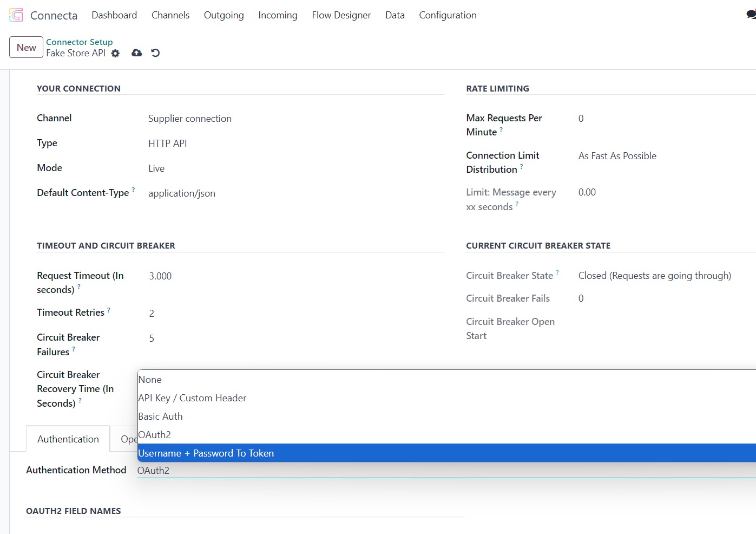Click the help icon beside Timeout Retries
Viewport: 756px width, 534px height.
109,310
